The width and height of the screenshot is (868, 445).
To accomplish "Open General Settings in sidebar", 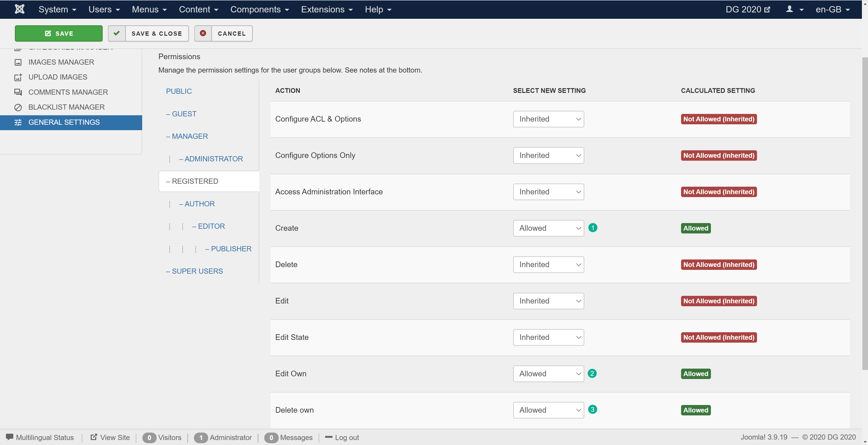I will coord(71,122).
